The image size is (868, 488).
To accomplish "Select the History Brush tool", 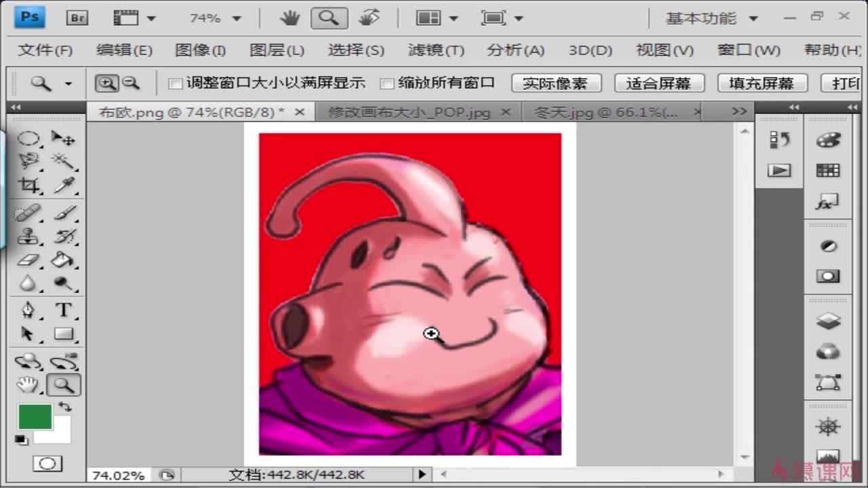I will [64, 237].
